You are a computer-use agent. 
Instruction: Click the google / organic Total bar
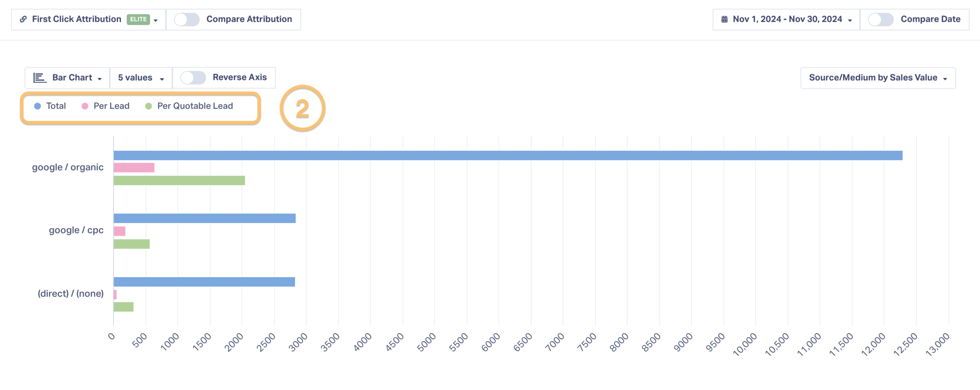[508, 155]
